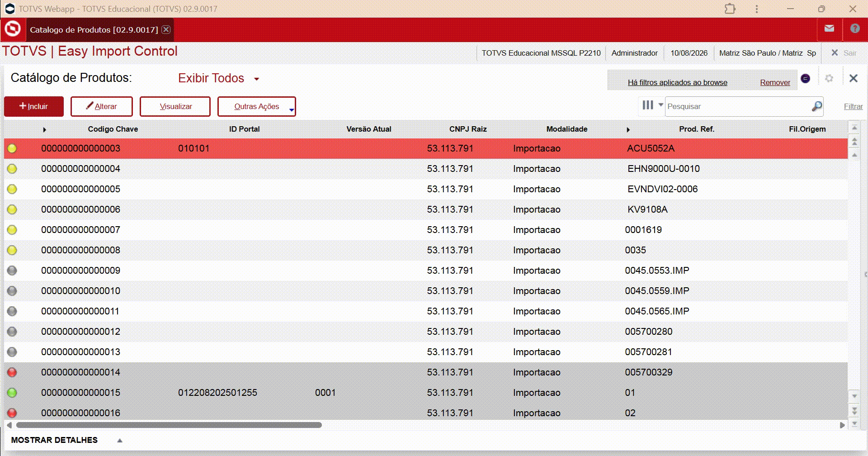Select the row with code 000000000000008
Screen dimensions: 868x456
click(x=426, y=250)
